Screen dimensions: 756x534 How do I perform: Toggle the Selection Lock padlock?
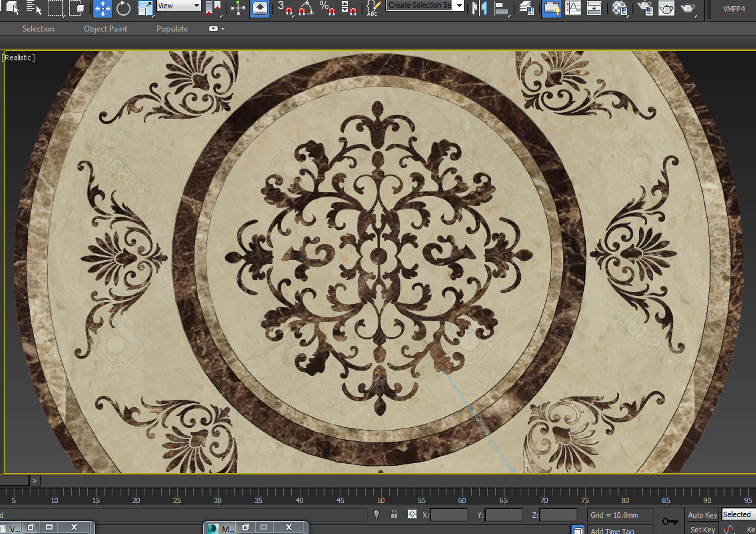tap(394, 515)
